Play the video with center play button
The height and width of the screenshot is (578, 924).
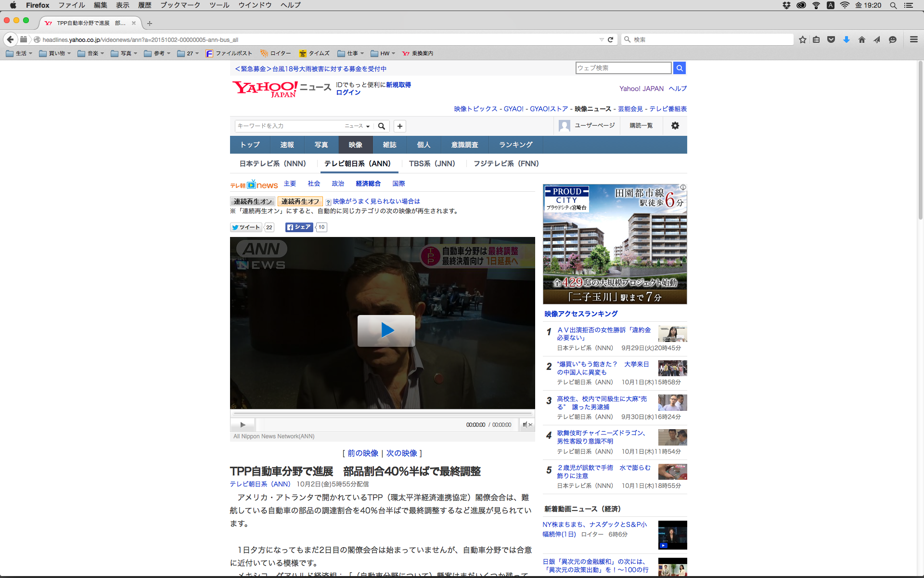tap(386, 330)
